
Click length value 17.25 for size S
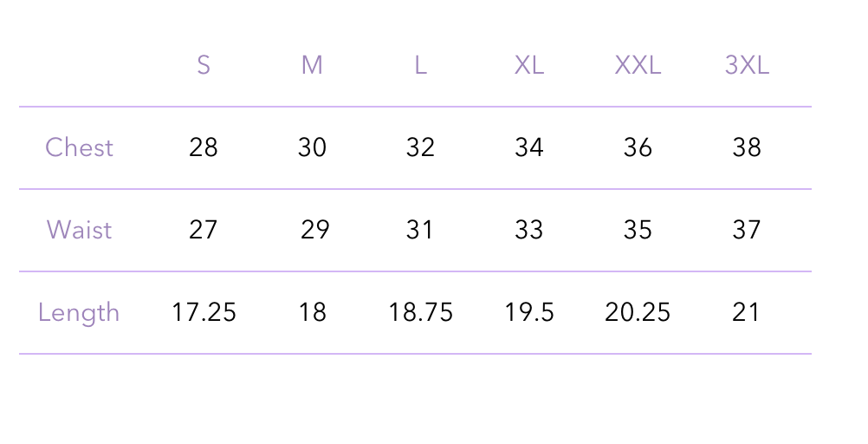click(x=204, y=312)
